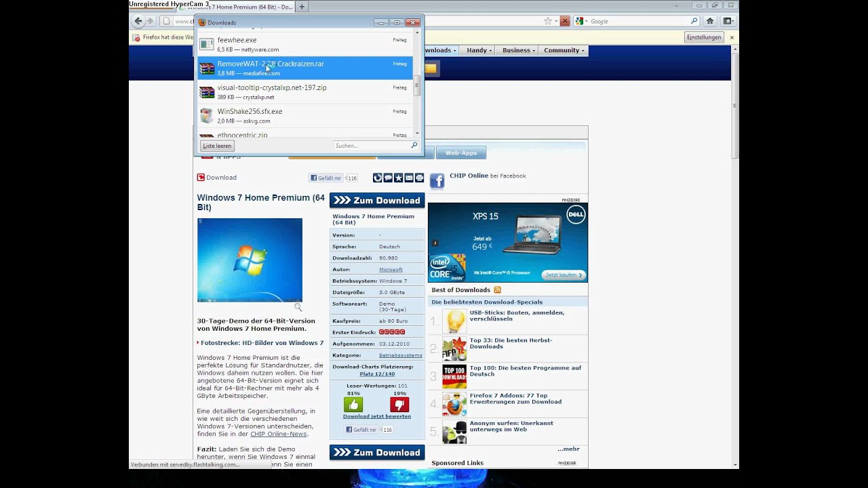Select the WinShake256.sfx.exe download entry
Screen dimensions: 868x488
click(305, 116)
